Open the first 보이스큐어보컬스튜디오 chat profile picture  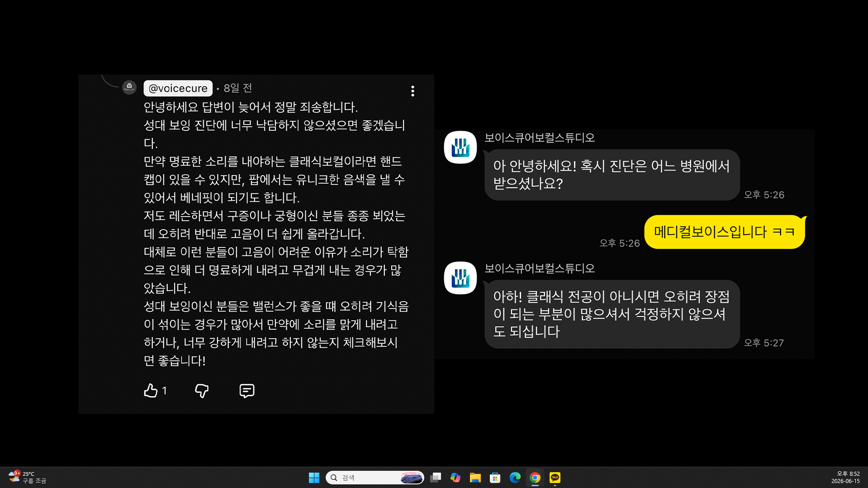pyautogui.click(x=460, y=147)
